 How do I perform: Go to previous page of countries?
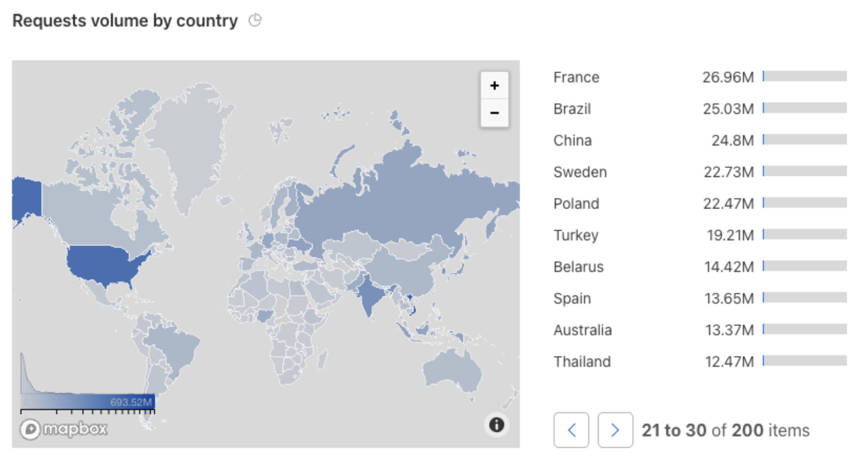[571, 430]
